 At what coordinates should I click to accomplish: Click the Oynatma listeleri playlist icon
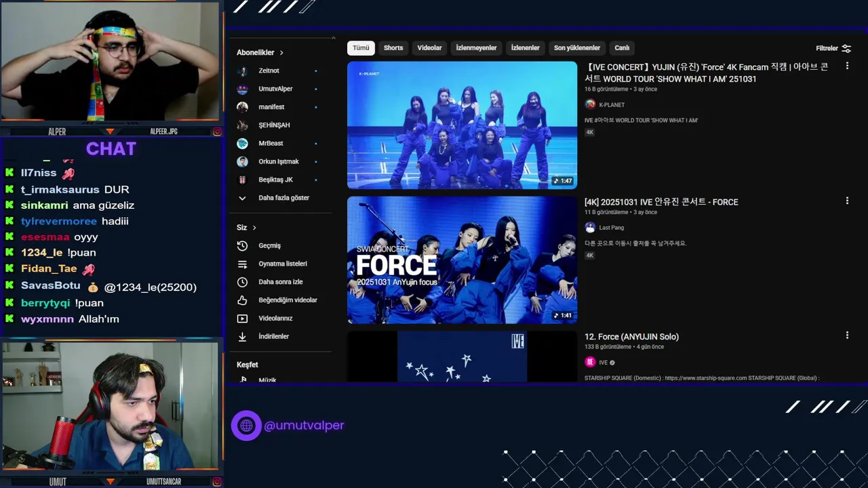point(242,264)
